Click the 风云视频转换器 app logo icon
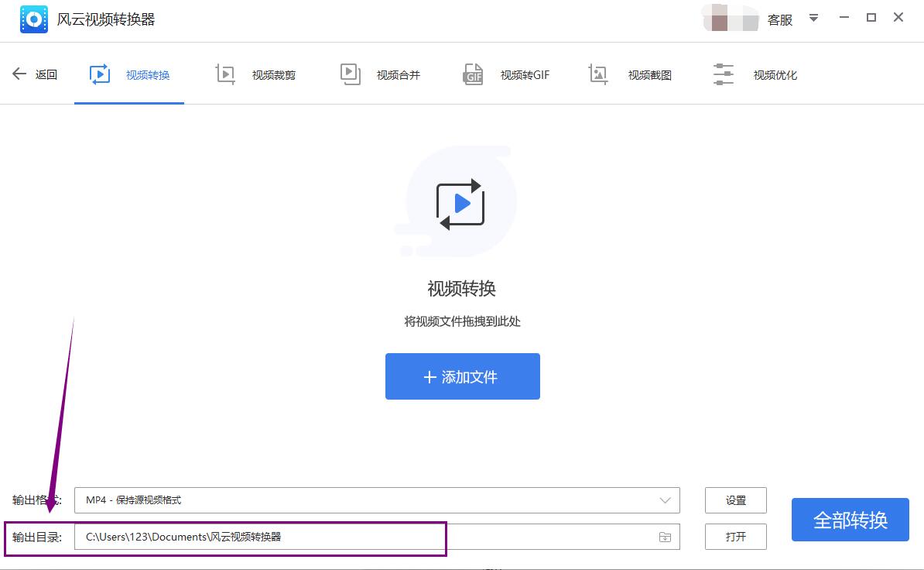This screenshot has width=924, height=570. [33, 19]
